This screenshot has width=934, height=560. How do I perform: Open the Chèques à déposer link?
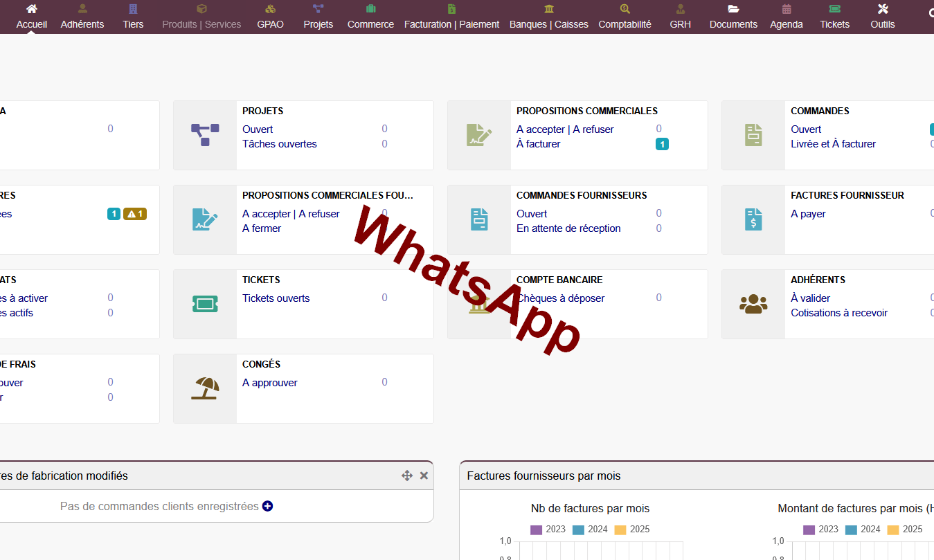pyautogui.click(x=561, y=298)
